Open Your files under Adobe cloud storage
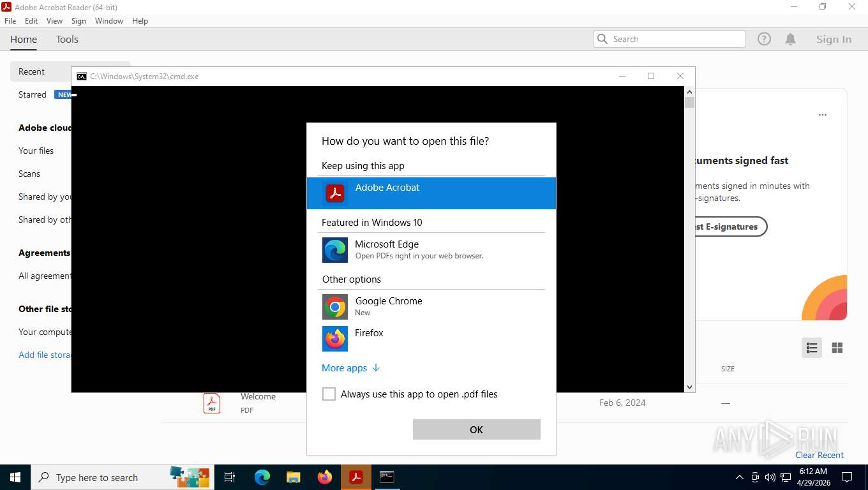This screenshot has width=868, height=490. pos(36,151)
